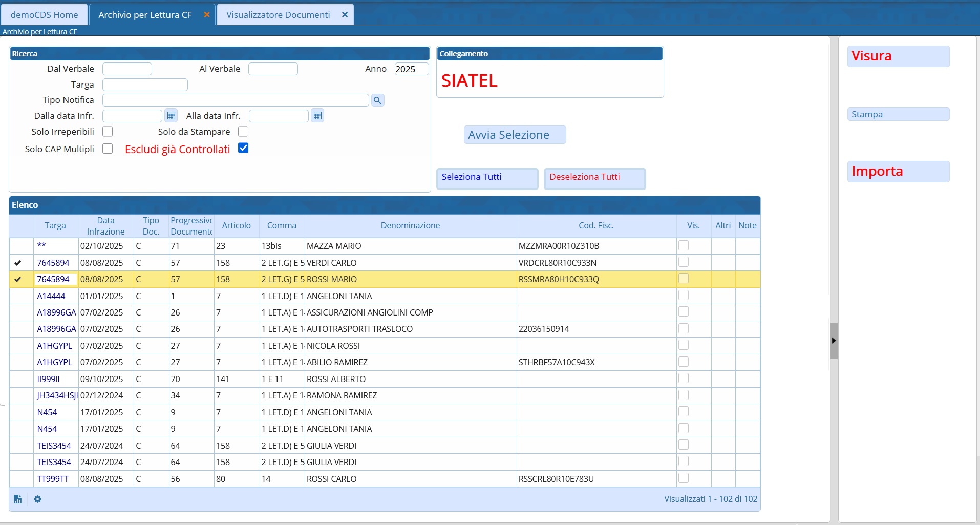
Task: Click into the Targa search field
Action: tap(145, 85)
